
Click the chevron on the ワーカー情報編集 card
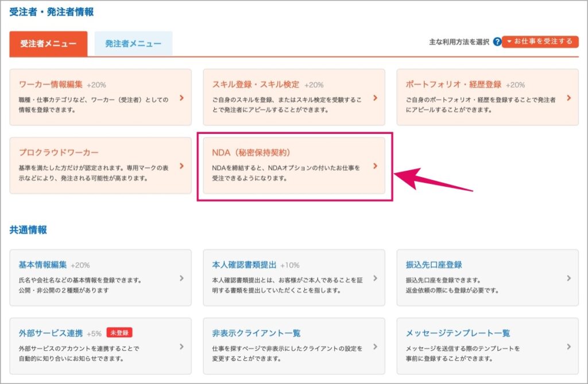tap(182, 98)
